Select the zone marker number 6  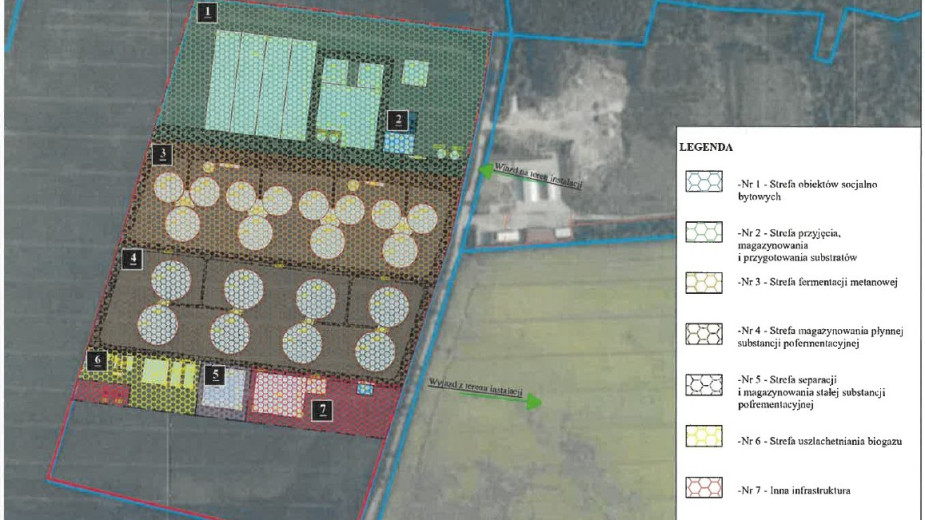pyautogui.click(x=96, y=359)
